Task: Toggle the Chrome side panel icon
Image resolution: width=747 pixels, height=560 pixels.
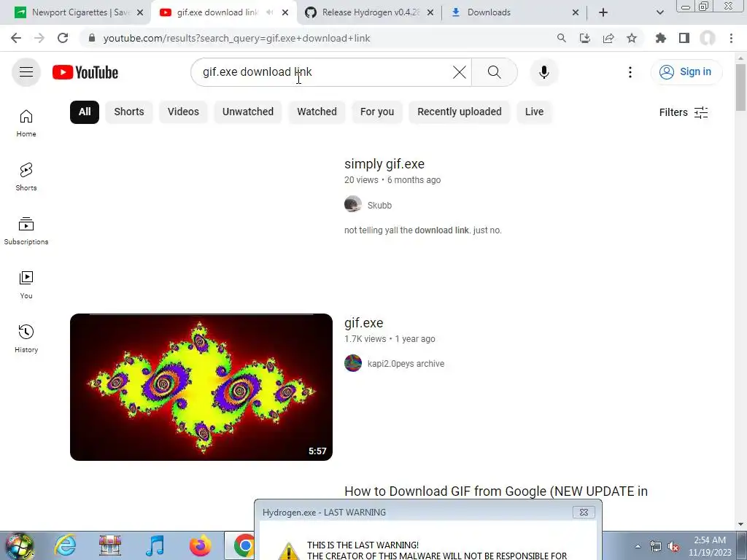Action: 684,38
